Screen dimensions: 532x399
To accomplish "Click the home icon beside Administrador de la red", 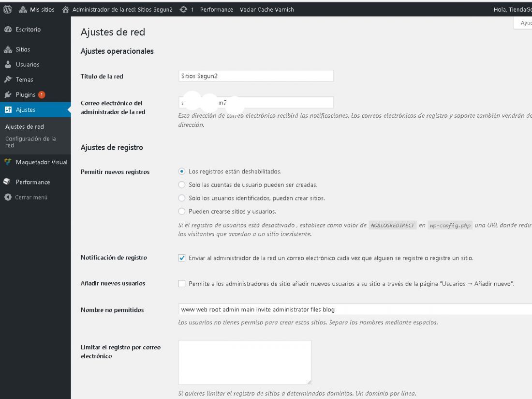I will 65,10.
